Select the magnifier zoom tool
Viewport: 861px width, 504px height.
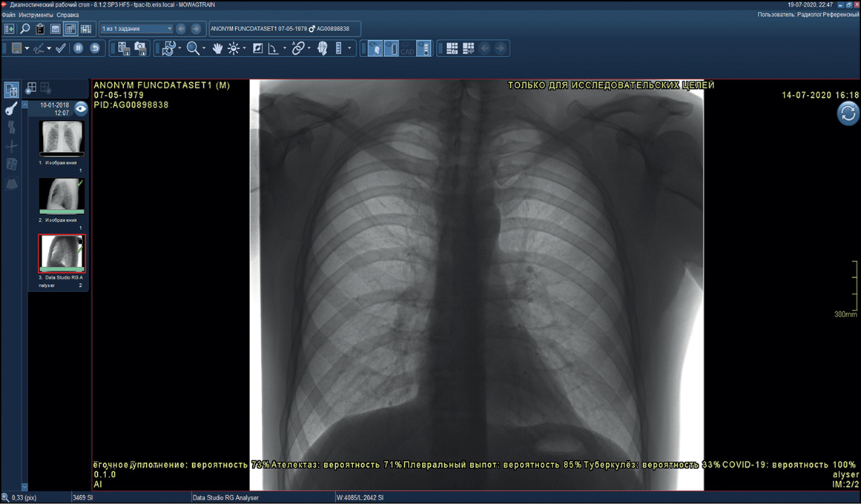pos(192,49)
